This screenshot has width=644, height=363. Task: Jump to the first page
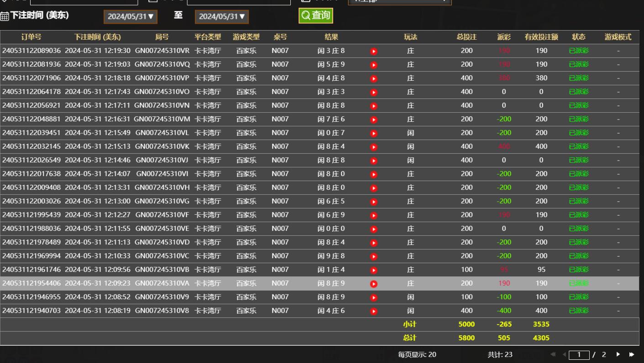554,354
